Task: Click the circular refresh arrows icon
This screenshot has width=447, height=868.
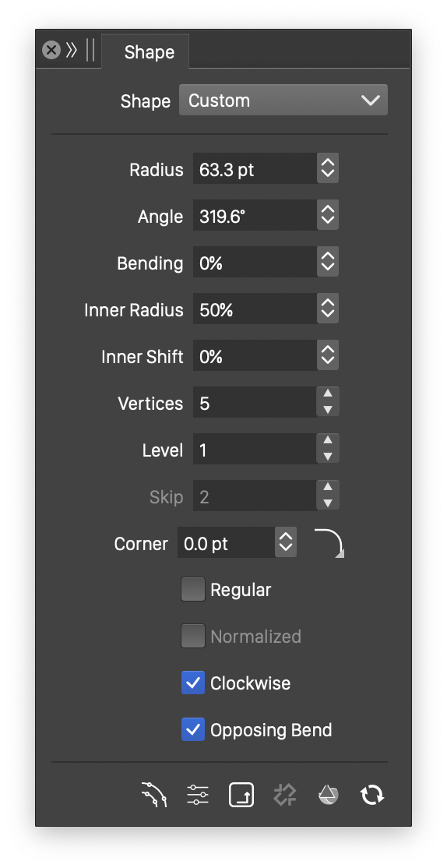Action: tap(372, 795)
